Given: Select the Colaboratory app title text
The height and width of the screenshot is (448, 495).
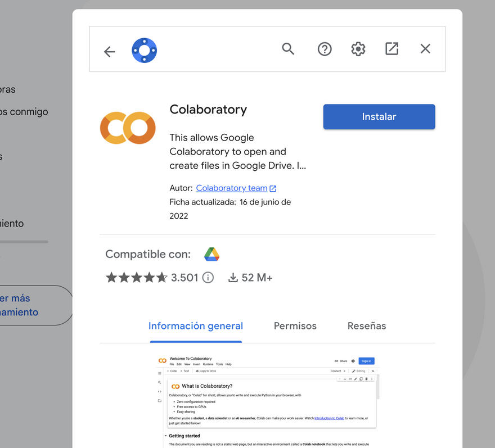Looking at the screenshot, I should coord(208,110).
